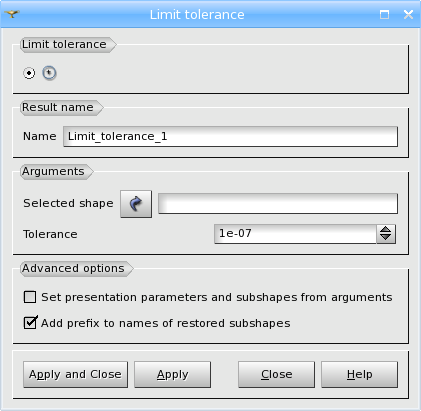Click the Arguments group header label
This screenshot has height=411, width=421.
[53, 171]
